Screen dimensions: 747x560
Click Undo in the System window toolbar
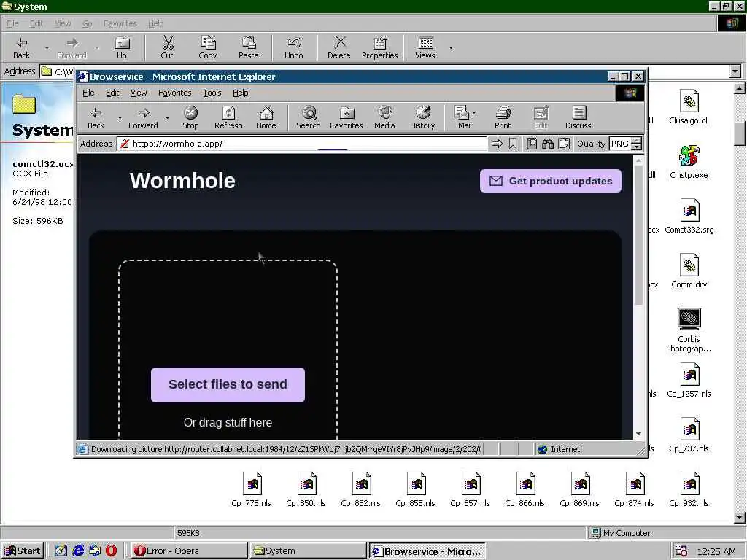point(294,47)
